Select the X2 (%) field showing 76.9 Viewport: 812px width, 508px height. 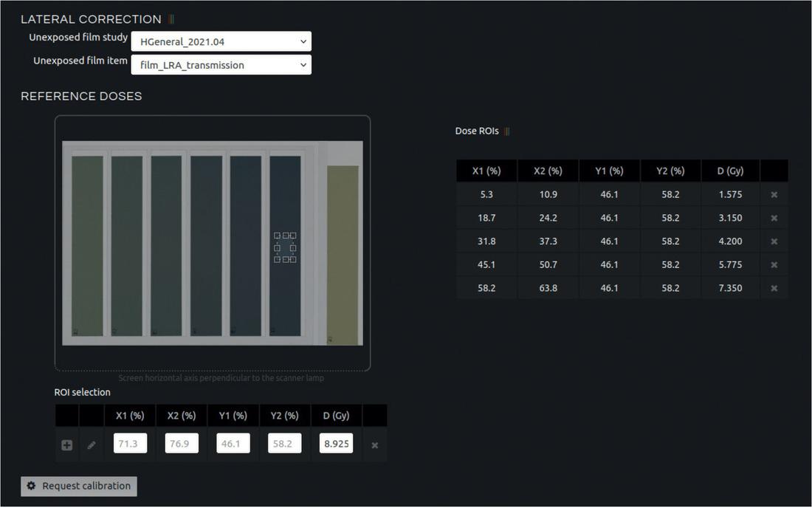(182, 444)
